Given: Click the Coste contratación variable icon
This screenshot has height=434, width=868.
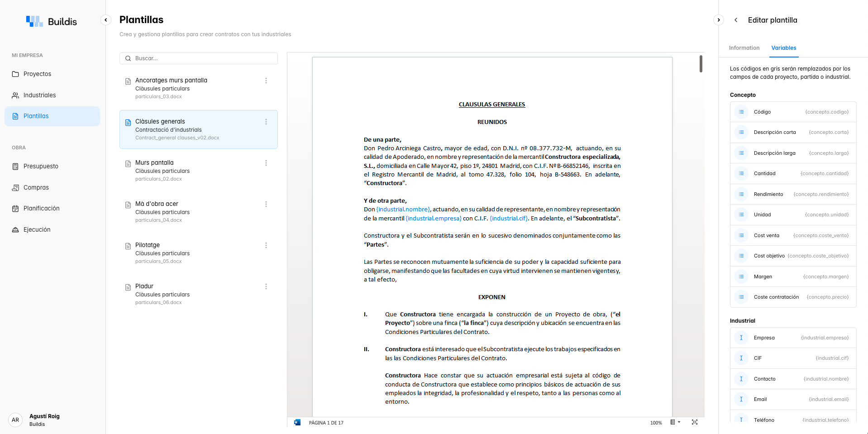Looking at the screenshot, I should point(741,297).
